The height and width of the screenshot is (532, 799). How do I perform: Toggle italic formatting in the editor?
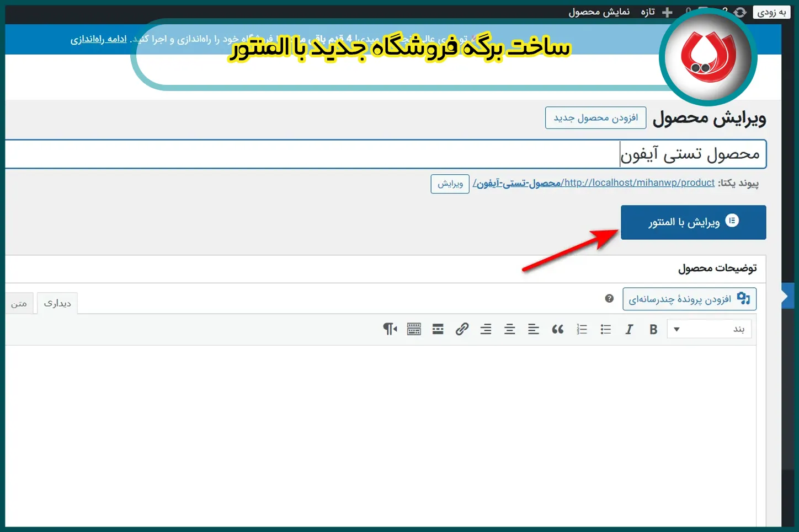coord(629,329)
